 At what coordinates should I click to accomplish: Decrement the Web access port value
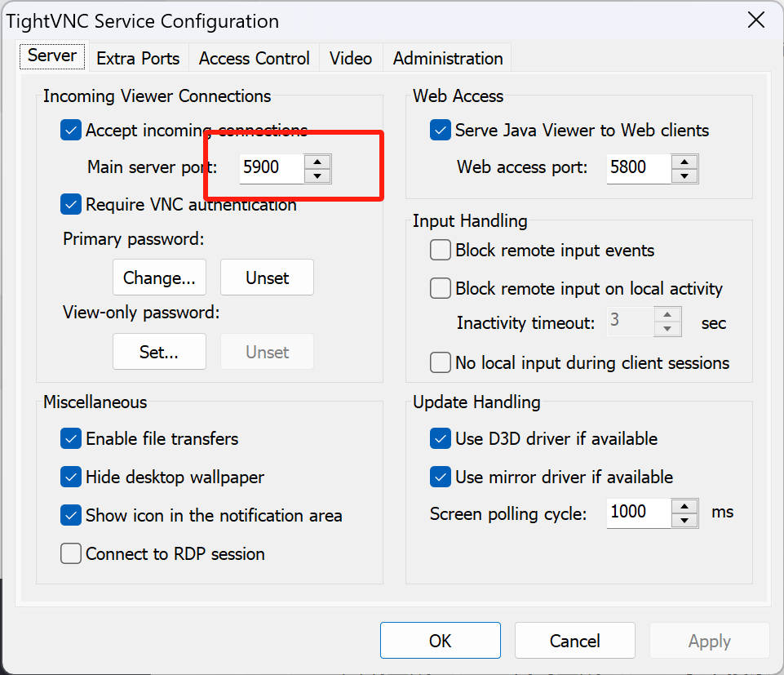(x=685, y=174)
